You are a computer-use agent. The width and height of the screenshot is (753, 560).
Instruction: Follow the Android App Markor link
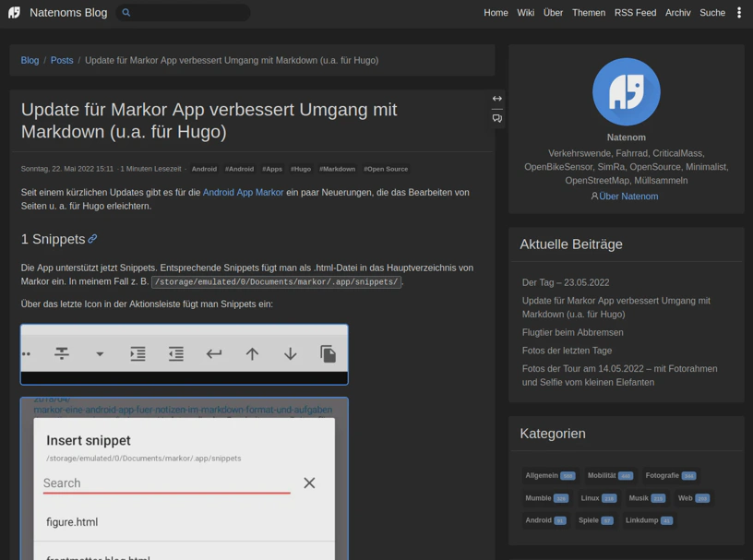tap(243, 192)
